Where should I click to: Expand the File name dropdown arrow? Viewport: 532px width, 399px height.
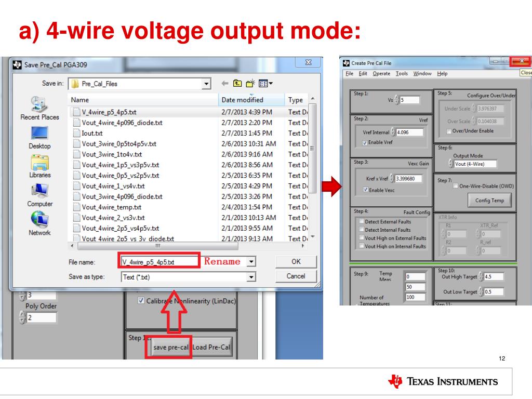251,262
